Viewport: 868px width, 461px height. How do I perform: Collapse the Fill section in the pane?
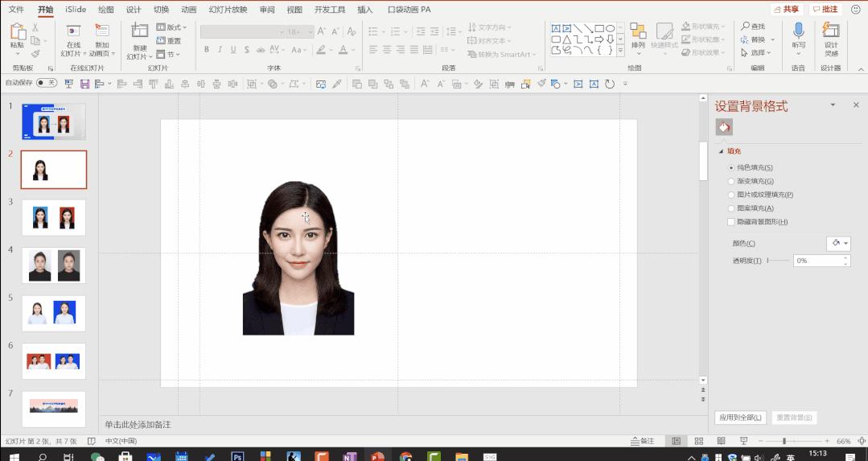click(721, 151)
